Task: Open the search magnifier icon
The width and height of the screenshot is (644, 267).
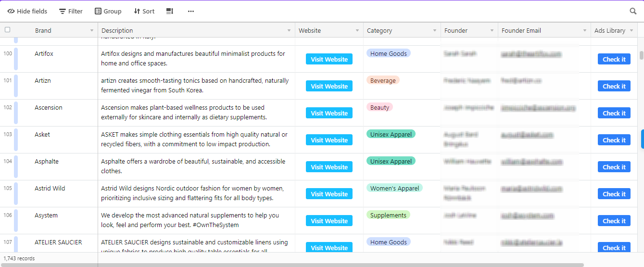Action: pyautogui.click(x=633, y=11)
